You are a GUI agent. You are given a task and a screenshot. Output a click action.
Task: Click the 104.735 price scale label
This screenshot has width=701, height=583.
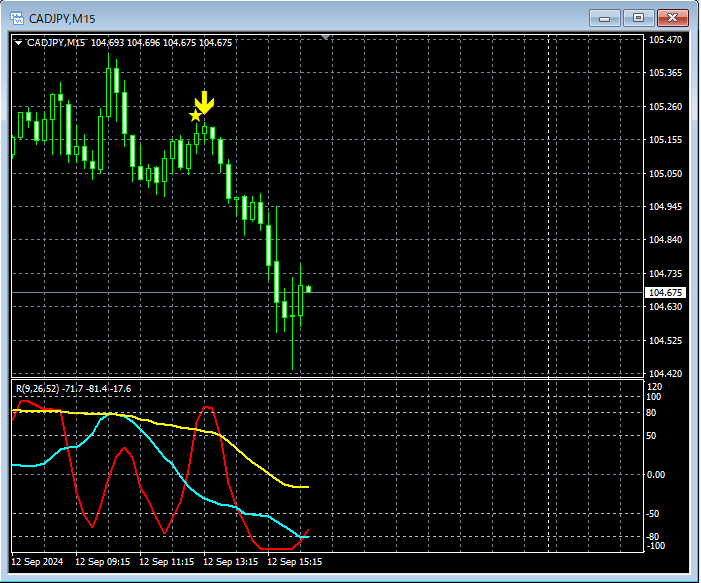[x=665, y=273]
